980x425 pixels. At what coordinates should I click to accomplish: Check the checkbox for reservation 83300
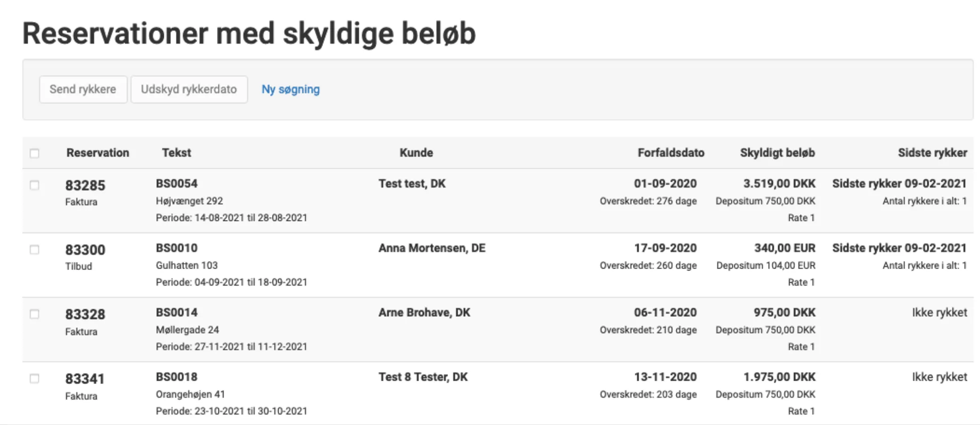(x=35, y=249)
